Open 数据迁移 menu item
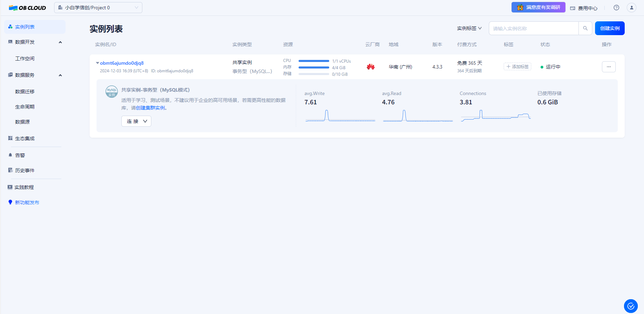644x314 pixels. (x=25, y=92)
